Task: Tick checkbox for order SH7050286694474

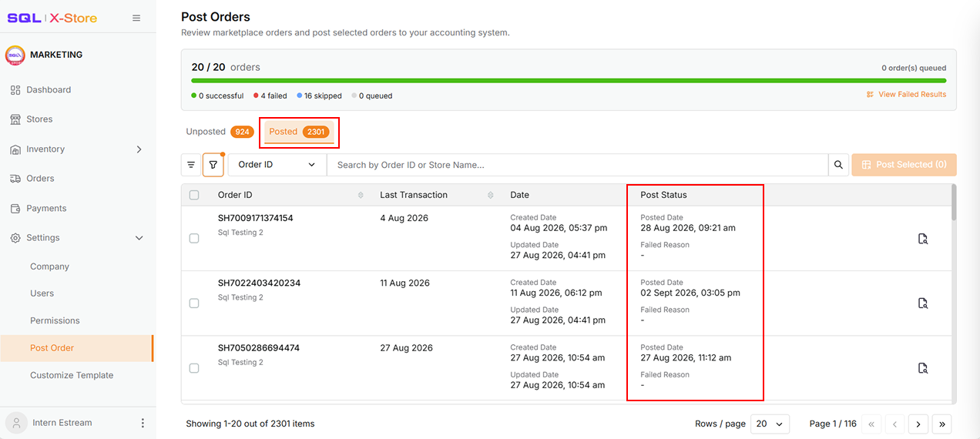Action: (194, 369)
